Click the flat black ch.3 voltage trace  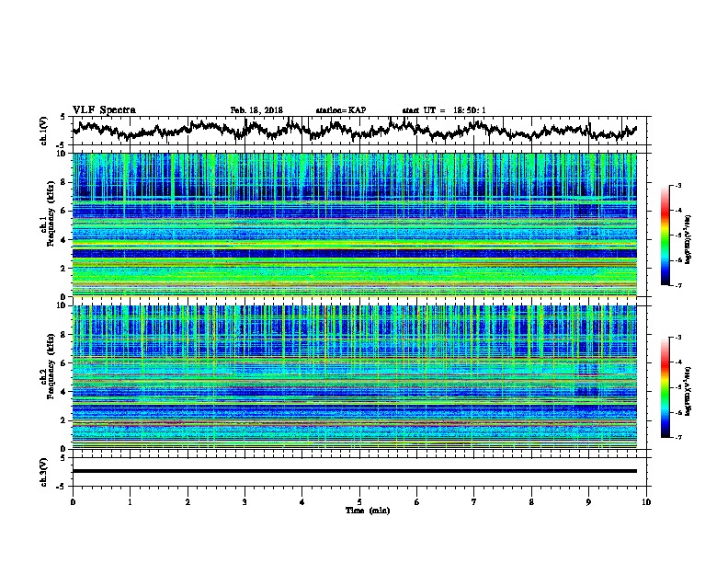354,471
